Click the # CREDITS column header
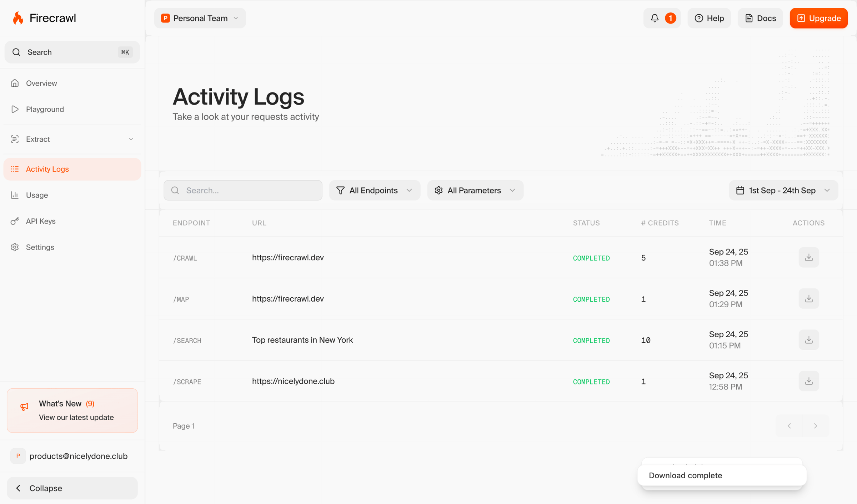 [x=660, y=223]
